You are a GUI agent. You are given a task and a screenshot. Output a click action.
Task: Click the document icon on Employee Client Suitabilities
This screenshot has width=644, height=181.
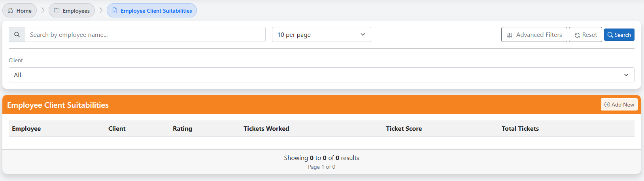coord(115,11)
